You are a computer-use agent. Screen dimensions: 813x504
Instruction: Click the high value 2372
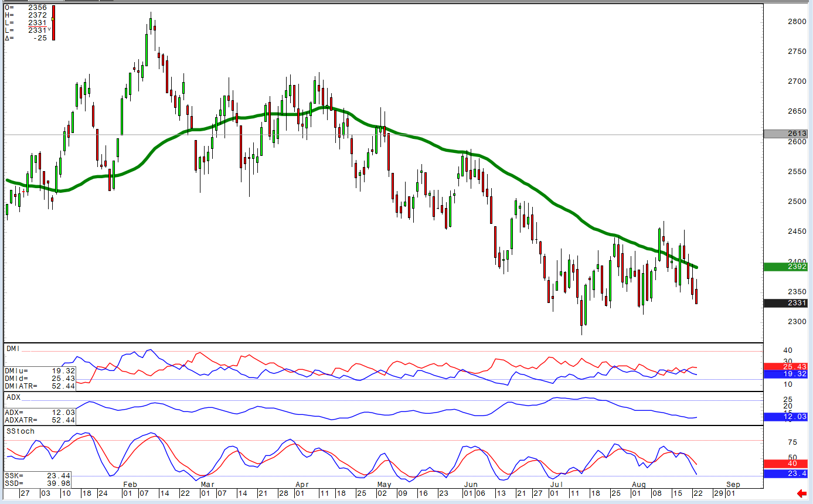pos(38,15)
